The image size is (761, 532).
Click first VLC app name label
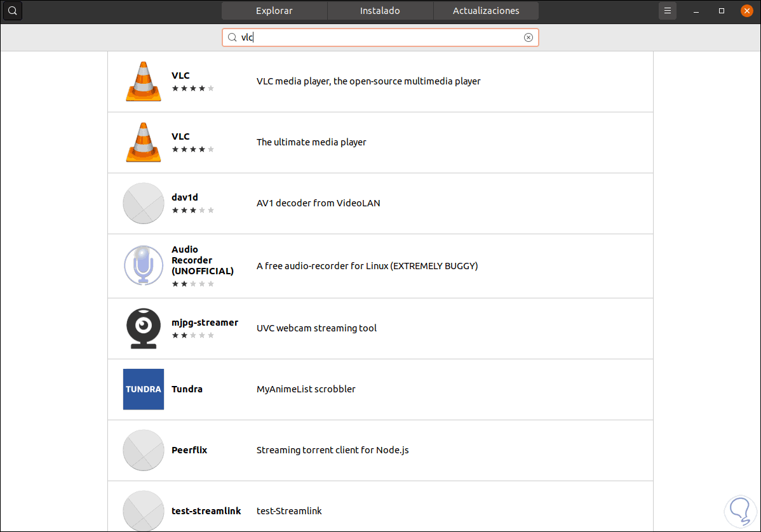(x=180, y=75)
